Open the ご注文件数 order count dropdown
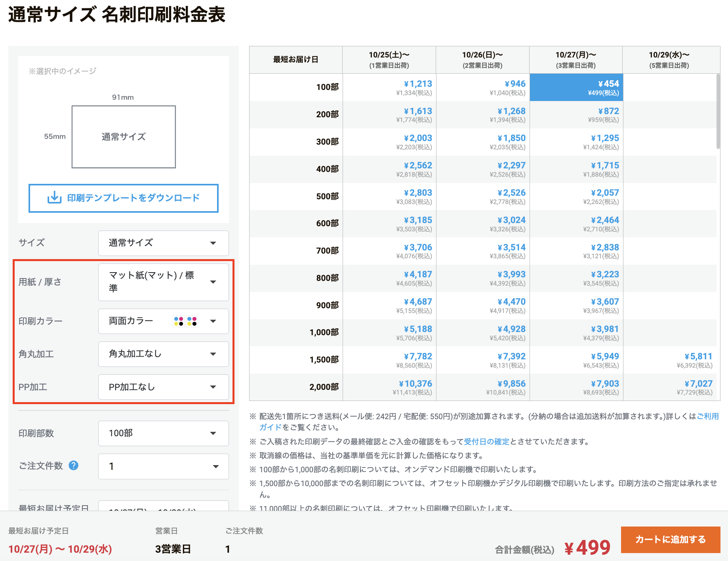 (163, 466)
